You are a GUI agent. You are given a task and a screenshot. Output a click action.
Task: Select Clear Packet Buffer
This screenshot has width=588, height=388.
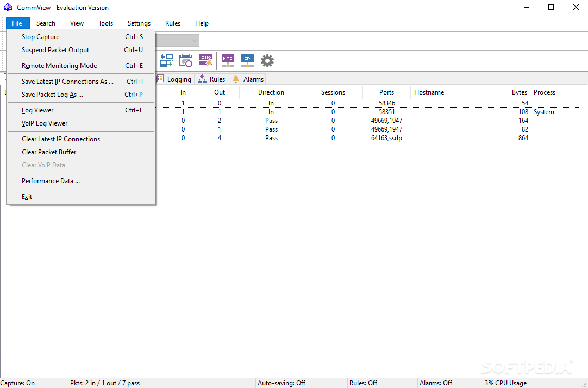80,152
